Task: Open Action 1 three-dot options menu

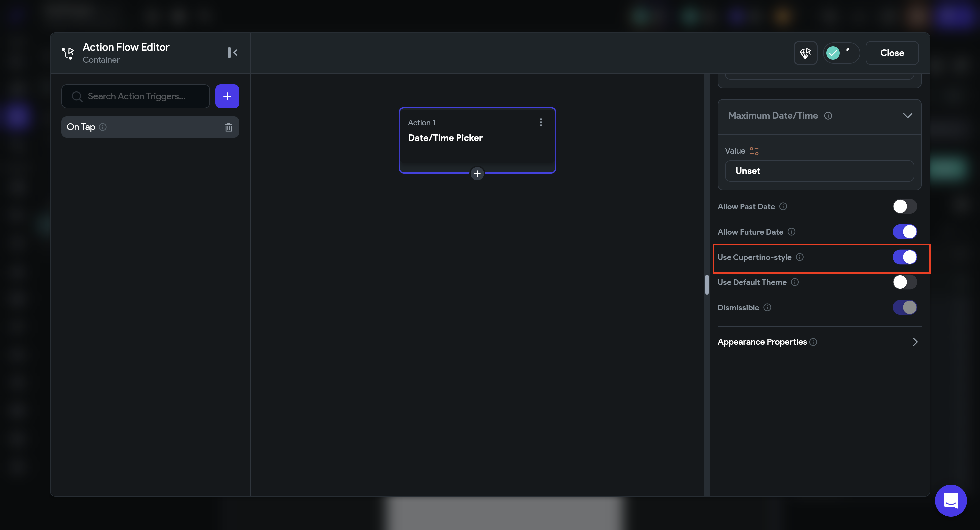Action: click(x=541, y=123)
